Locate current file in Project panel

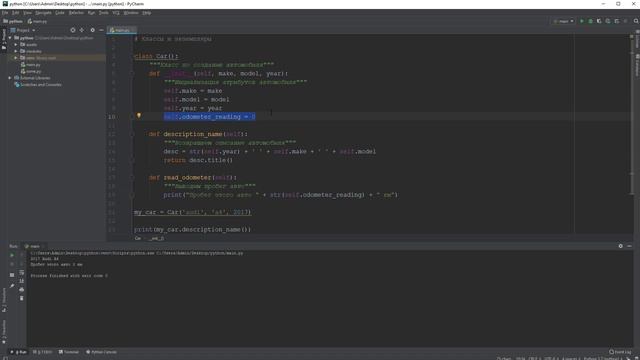click(73, 30)
